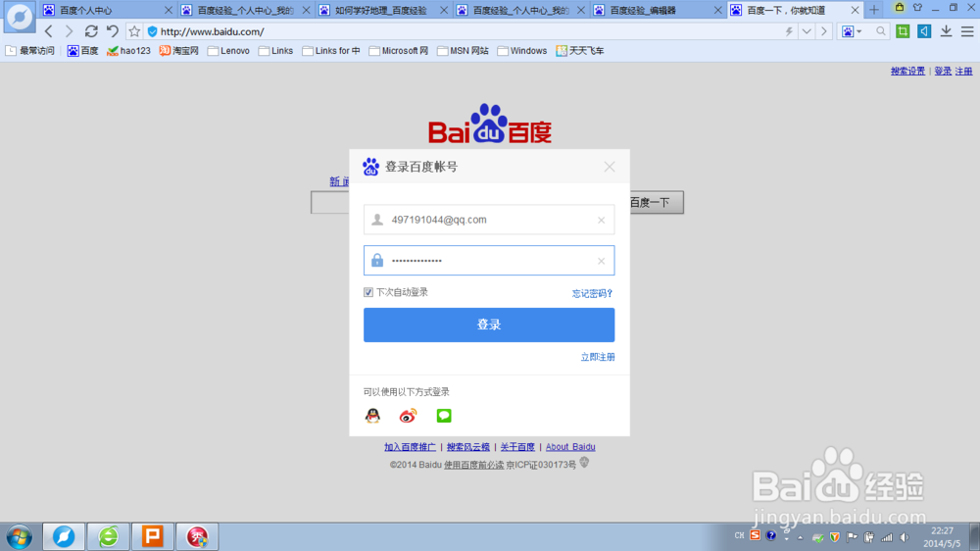Open 搜索风云榜 footer link
Viewport: 980px width, 551px height.
[468, 446]
